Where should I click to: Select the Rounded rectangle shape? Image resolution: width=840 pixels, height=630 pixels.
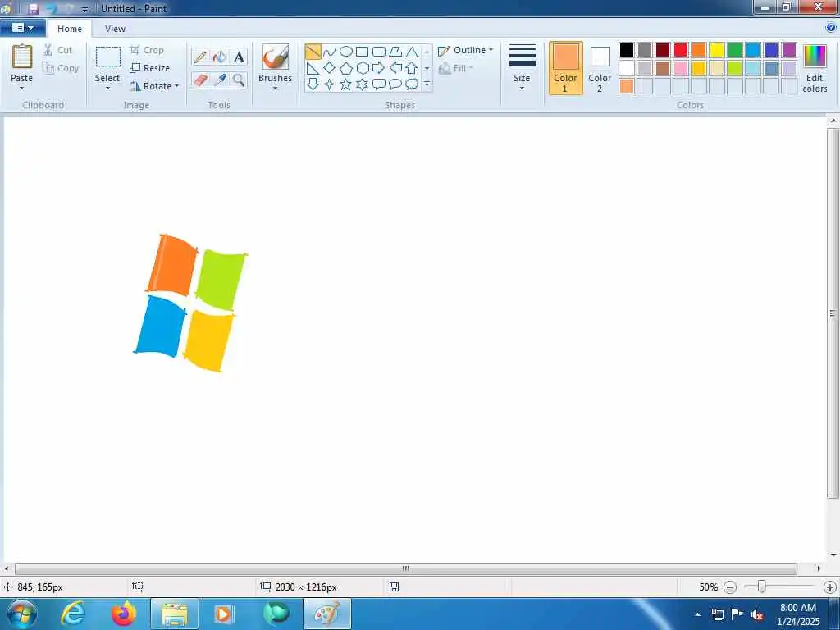379,52
